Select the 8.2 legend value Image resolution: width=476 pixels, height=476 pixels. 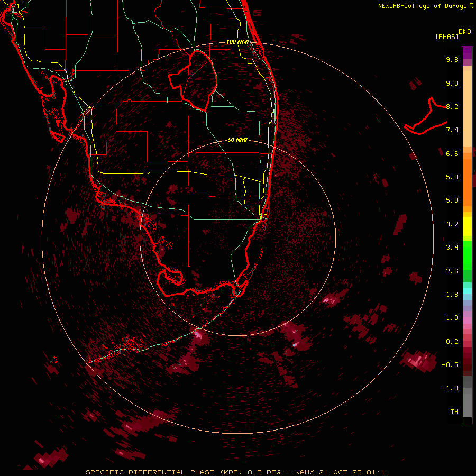click(x=452, y=106)
